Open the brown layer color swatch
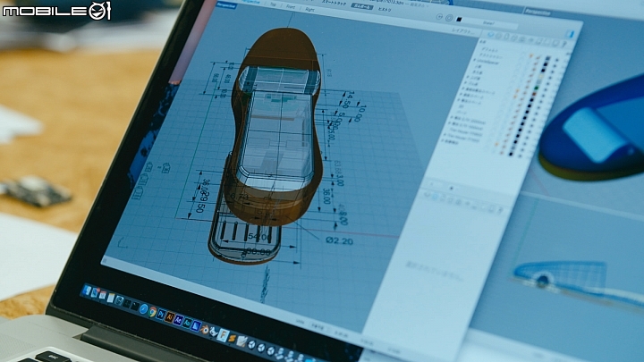The image size is (644, 362). coord(534,94)
